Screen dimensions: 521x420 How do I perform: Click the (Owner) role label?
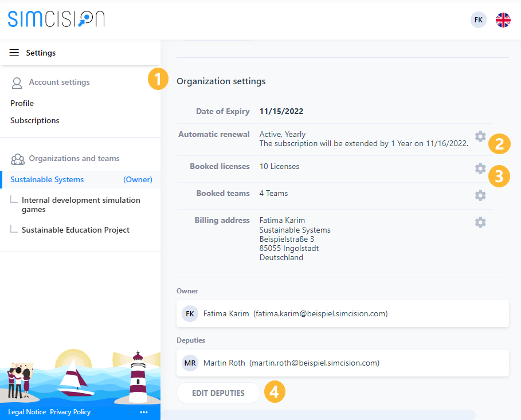tap(138, 179)
